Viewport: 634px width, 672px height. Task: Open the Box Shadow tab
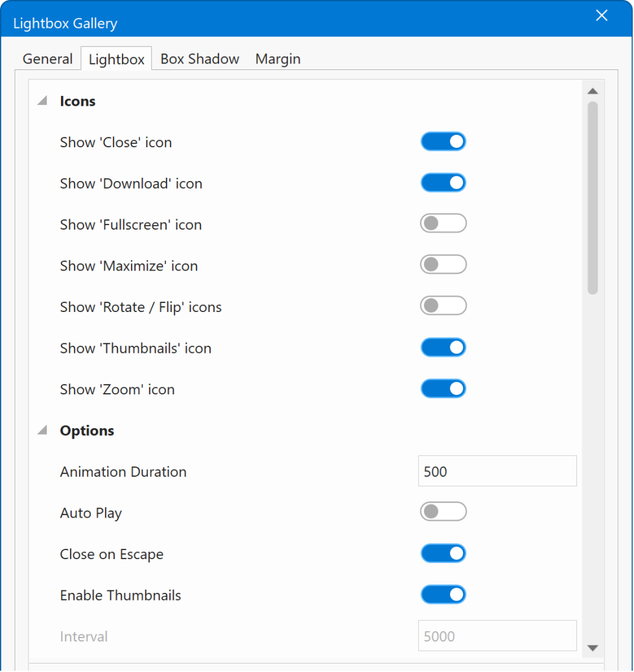tap(200, 59)
